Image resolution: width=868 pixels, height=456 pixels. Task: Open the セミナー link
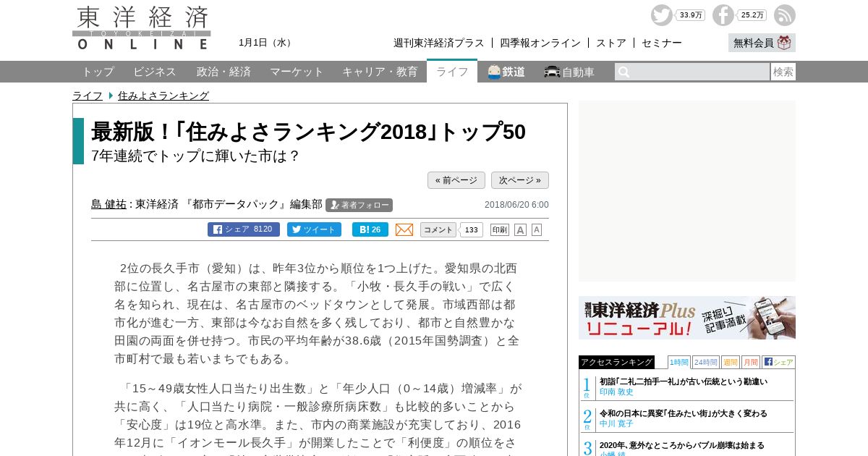click(662, 43)
